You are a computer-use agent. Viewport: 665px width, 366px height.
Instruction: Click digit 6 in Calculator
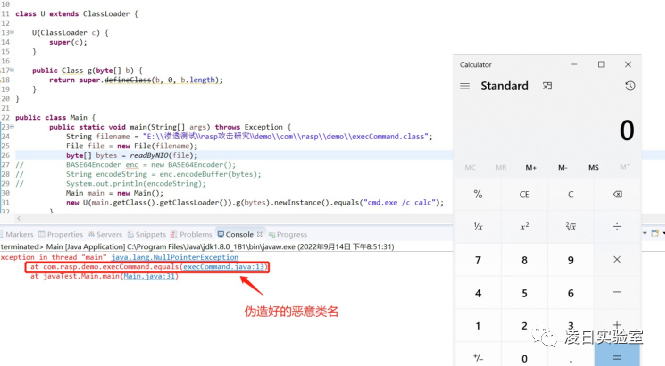[571, 293]
